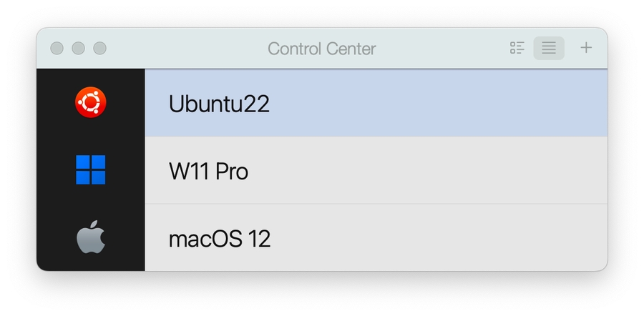This screenshot has width=644, height=316.
Task: Select the macOS 12 name label
Action: tap(220, 239)
